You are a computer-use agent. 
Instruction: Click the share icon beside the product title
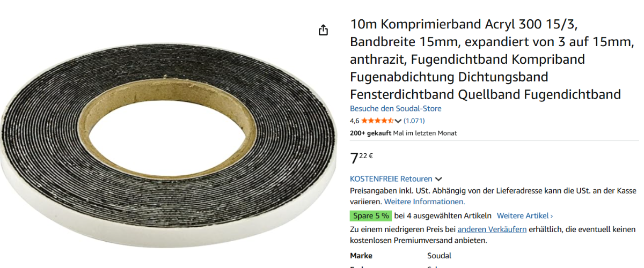click(323, 30)
